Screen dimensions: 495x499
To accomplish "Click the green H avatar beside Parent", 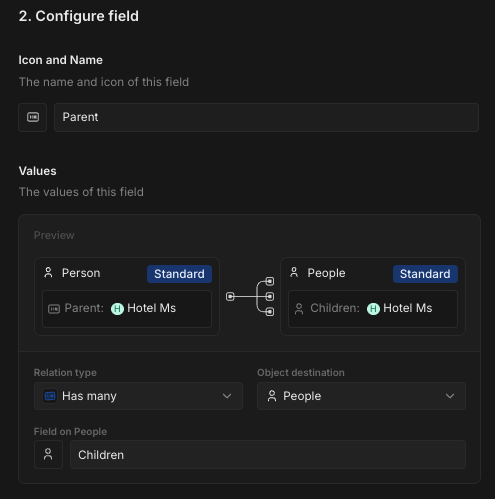I will point(117,309).
